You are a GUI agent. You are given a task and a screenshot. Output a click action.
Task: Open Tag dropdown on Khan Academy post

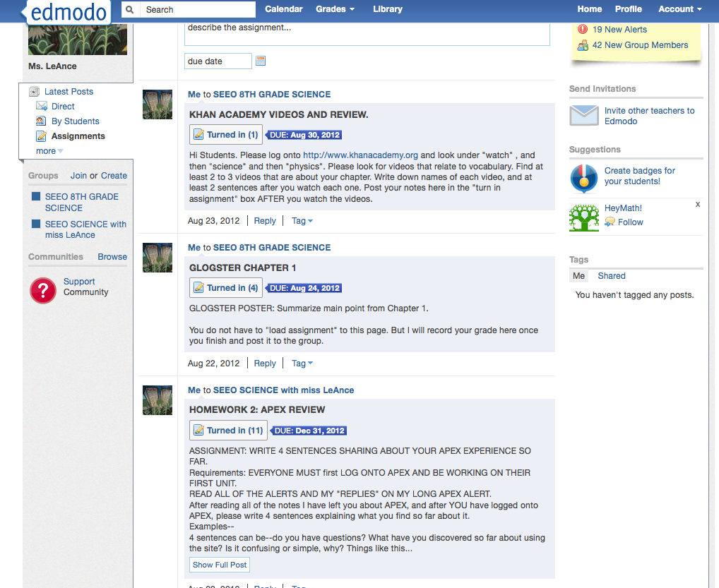[302, 221]
